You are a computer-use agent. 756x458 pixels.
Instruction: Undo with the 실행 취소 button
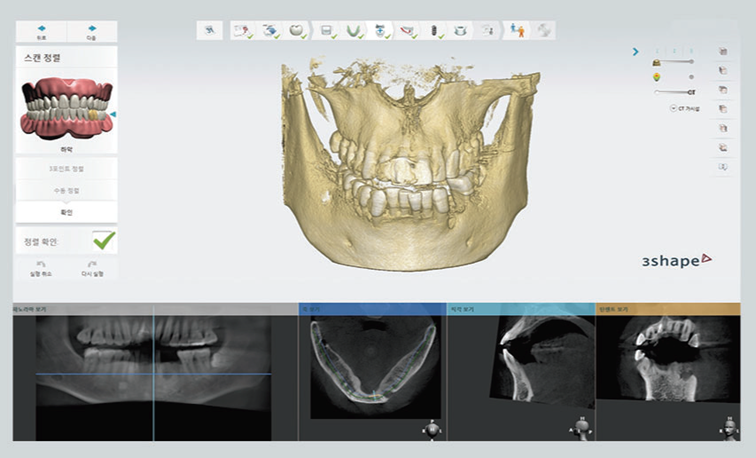click(41, 269)
